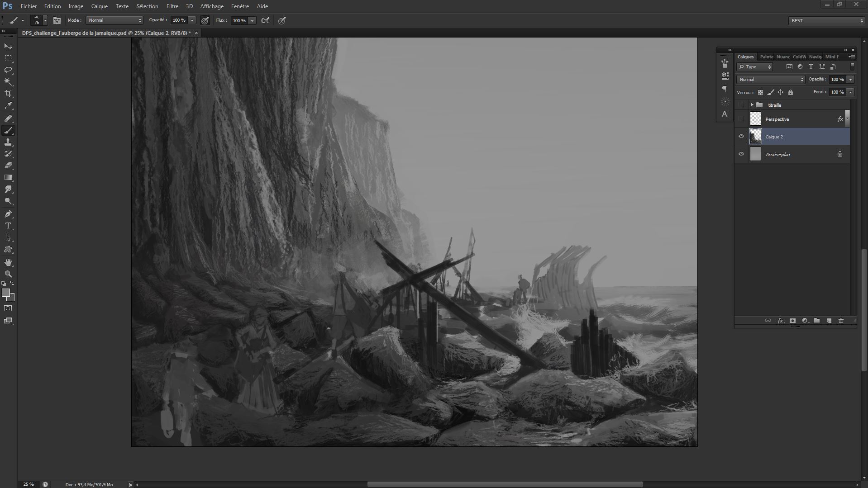Open the brush blending Mode dropdown

114,20
